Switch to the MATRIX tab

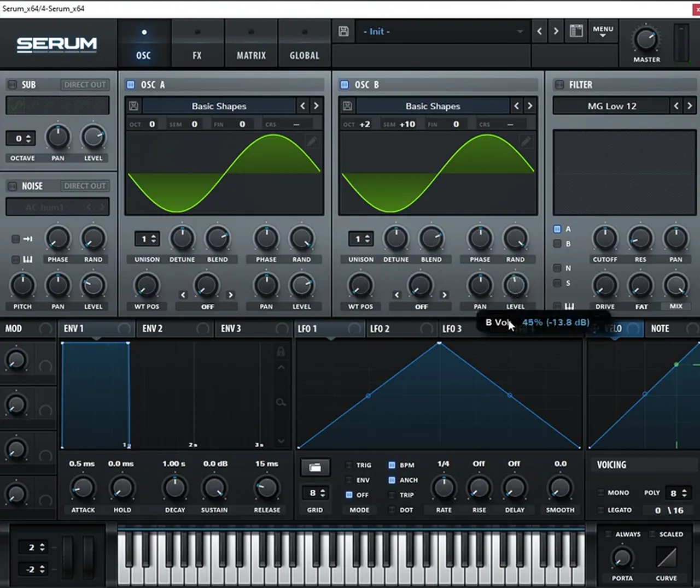click(x=251, y=44)
